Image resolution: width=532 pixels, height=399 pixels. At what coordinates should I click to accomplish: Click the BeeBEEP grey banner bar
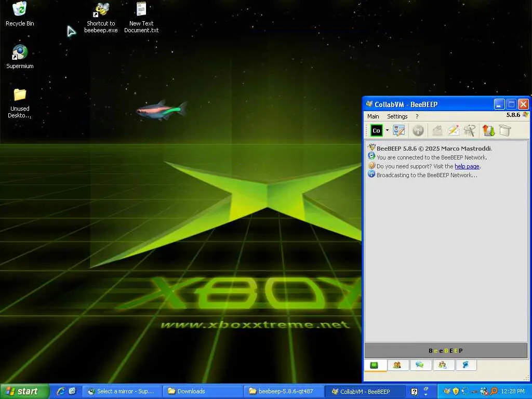(x=446, y=351)
